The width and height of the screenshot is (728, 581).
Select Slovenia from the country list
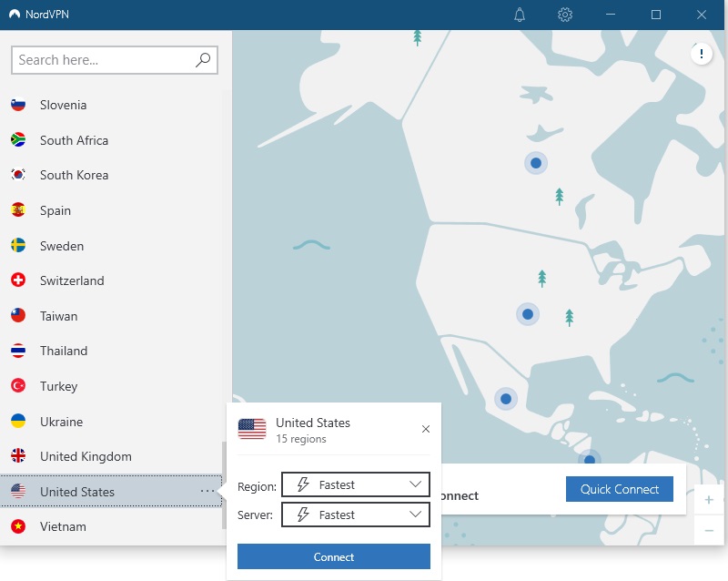pyautogui.click(x=111, y=105)
